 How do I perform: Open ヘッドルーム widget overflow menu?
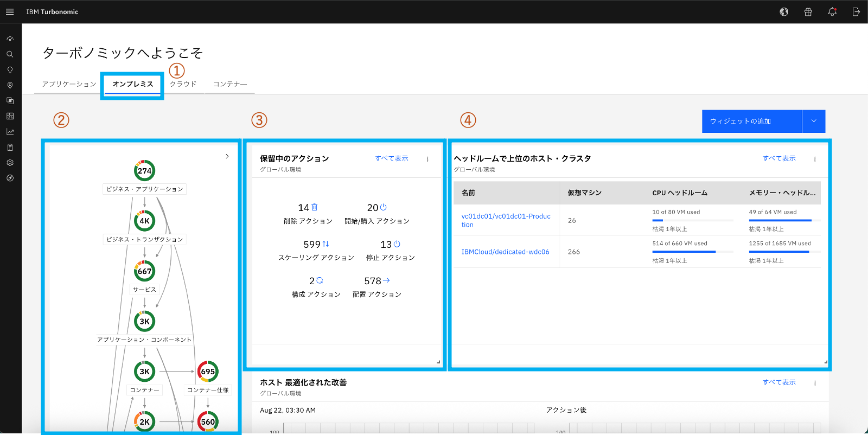(x=815, y=159)
